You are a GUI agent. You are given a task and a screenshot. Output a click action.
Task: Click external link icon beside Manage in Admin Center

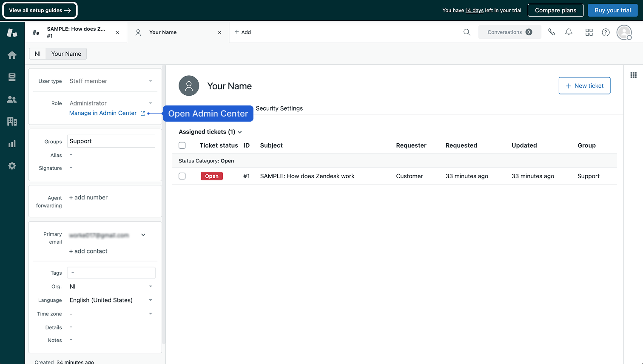[x=143, y=113]
